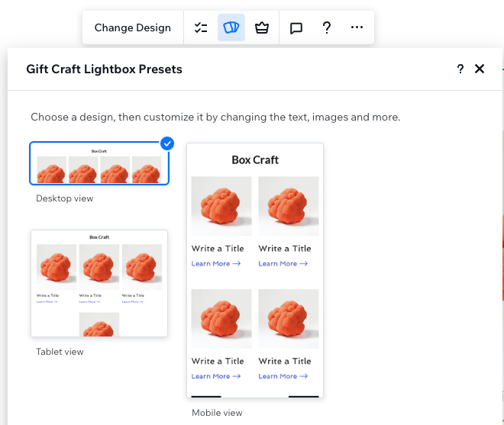
Task: Pick the Mobile view preset thumbnail
Action: [255, 270]
